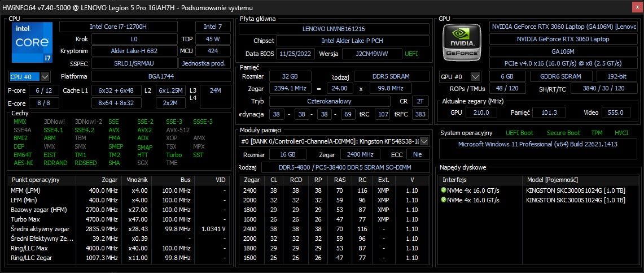644x273 pixels.
Task: Click the memory size 32 GB field
Action: click(x=290, y=76)
